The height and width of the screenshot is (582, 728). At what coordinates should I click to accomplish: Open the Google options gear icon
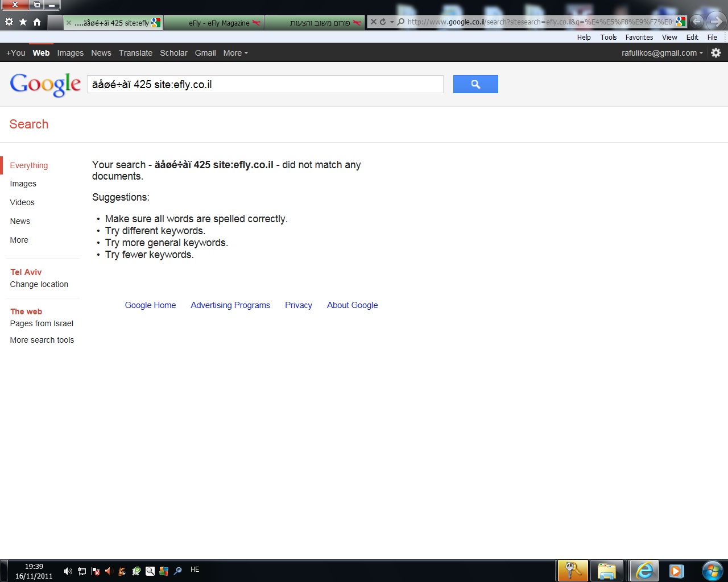(x=716, y=52)
